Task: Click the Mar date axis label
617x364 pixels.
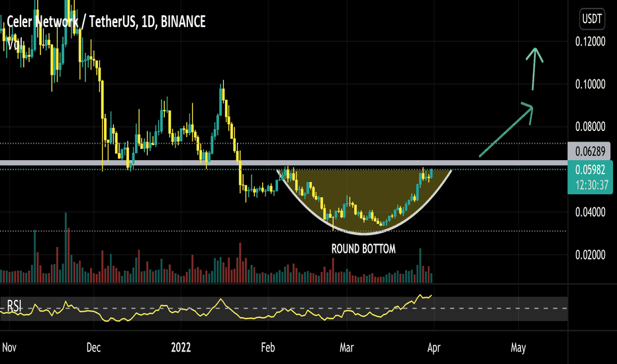Action: 347,347
